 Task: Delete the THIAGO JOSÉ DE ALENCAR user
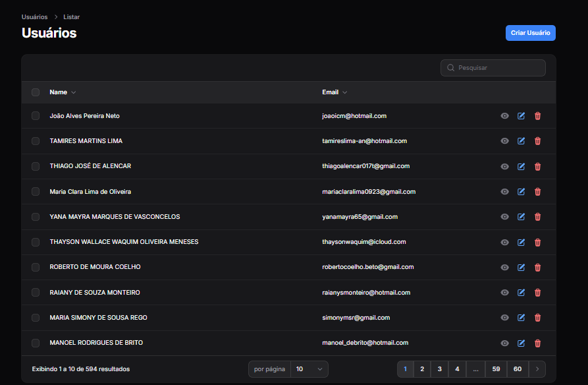coord(537,166)
